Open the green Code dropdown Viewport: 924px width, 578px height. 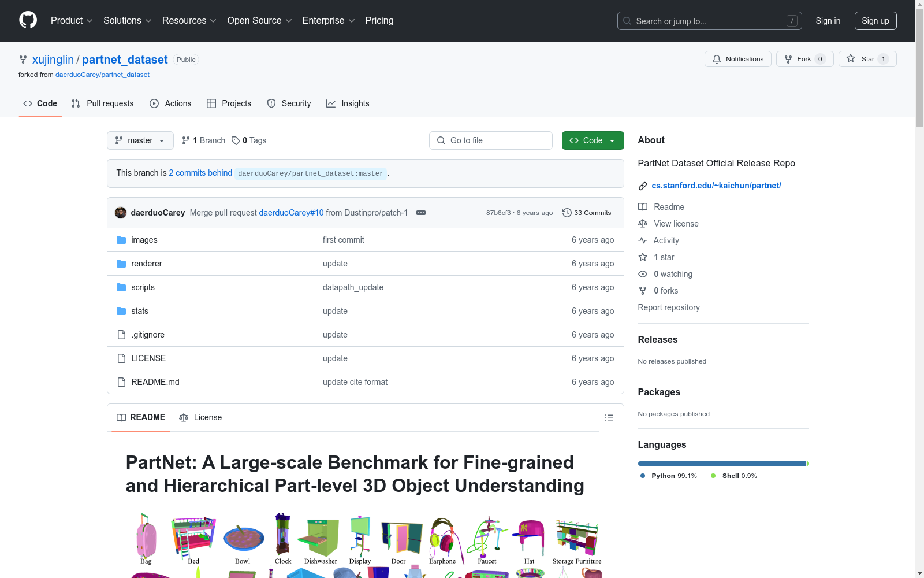(x=593, y=140)
